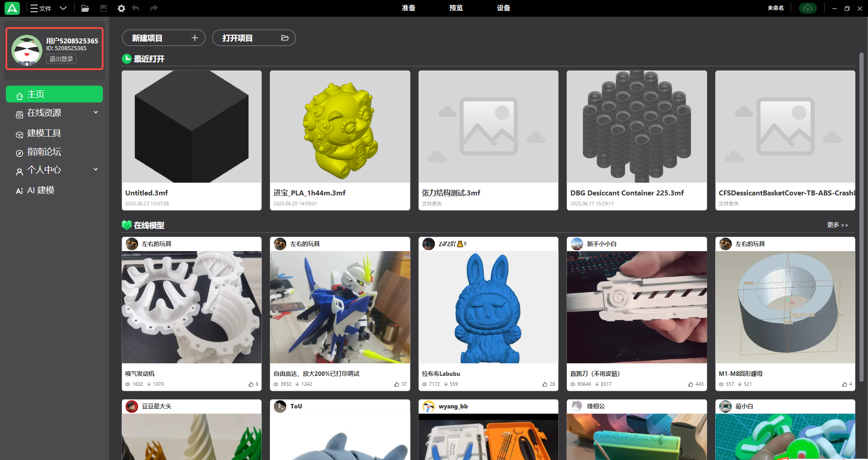Viewport: 868px width, 460px height.
Task: Open the 喷气发动机 model image
Action: tap(192, 307)
